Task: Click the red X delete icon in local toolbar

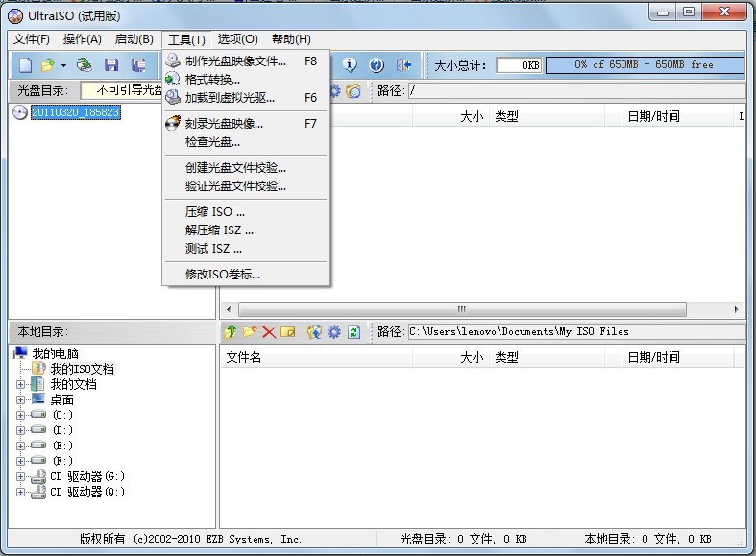Action: click(269, 332)
